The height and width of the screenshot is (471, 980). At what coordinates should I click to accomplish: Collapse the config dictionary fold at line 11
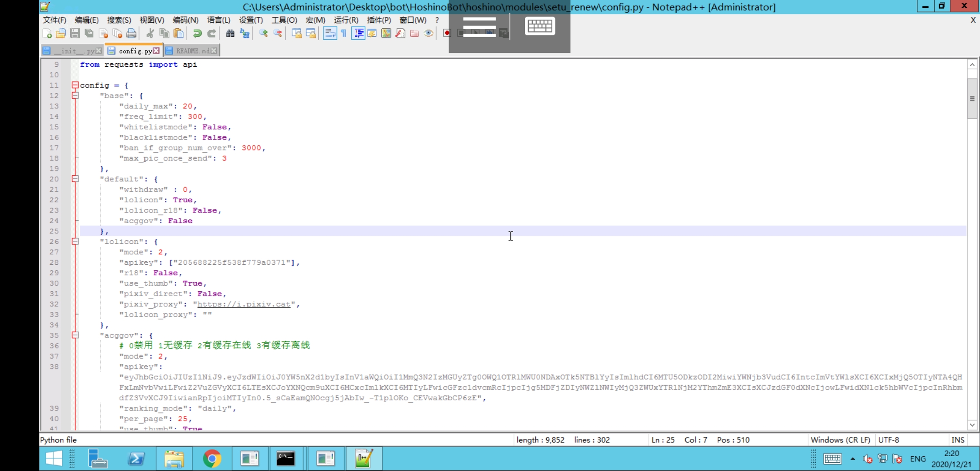click(75, 85)
